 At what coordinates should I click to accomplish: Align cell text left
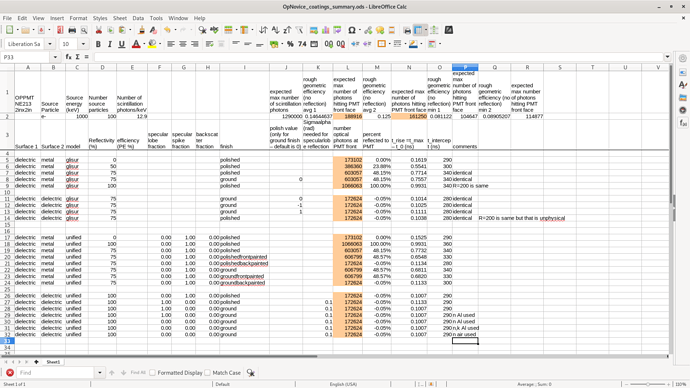tap(171, 44)
